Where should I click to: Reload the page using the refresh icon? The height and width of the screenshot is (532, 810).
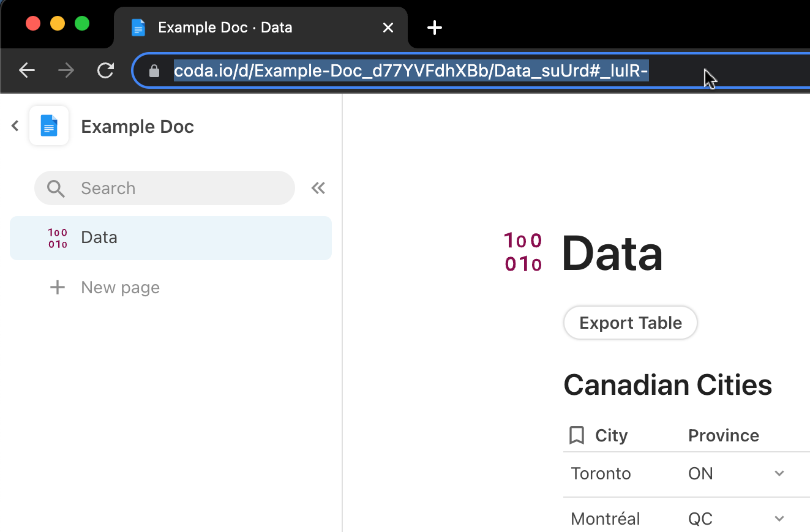105,70
